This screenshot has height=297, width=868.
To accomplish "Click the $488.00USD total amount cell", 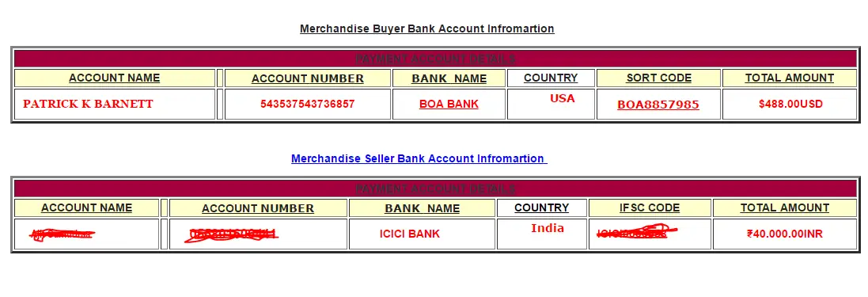I will 790,105.
